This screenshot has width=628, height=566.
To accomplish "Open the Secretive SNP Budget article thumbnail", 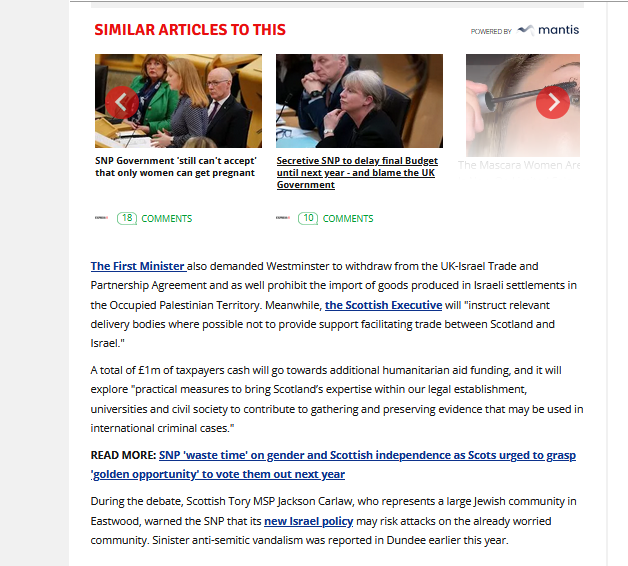I will 359,101.
